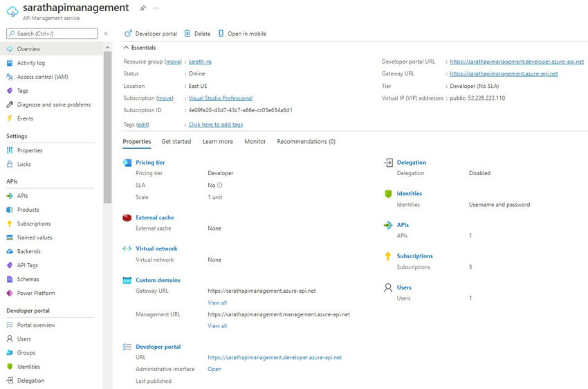Pin the sarathapimanagement resource
This screenshot has height=389, width=588.
tap(143, 8)
